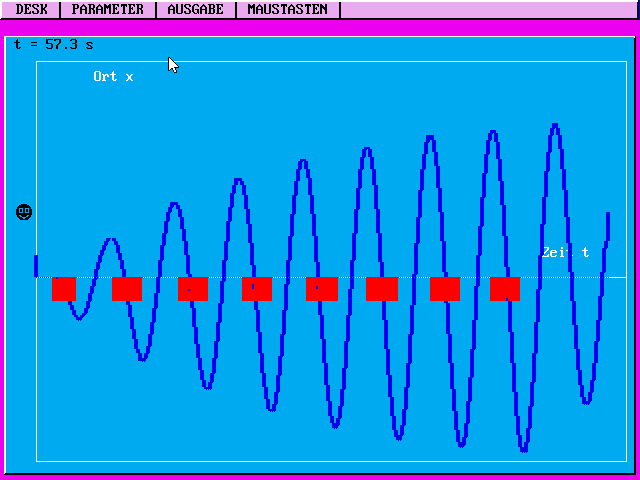Viewport: 640px width, 480px height.
Task: Select the Ort x axis label
Action: (x=113, y=77)
